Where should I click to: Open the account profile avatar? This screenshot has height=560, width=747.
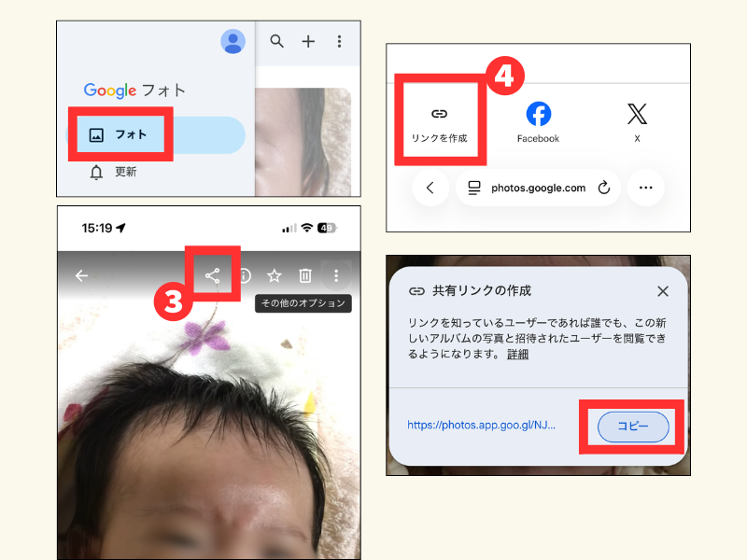233,41
